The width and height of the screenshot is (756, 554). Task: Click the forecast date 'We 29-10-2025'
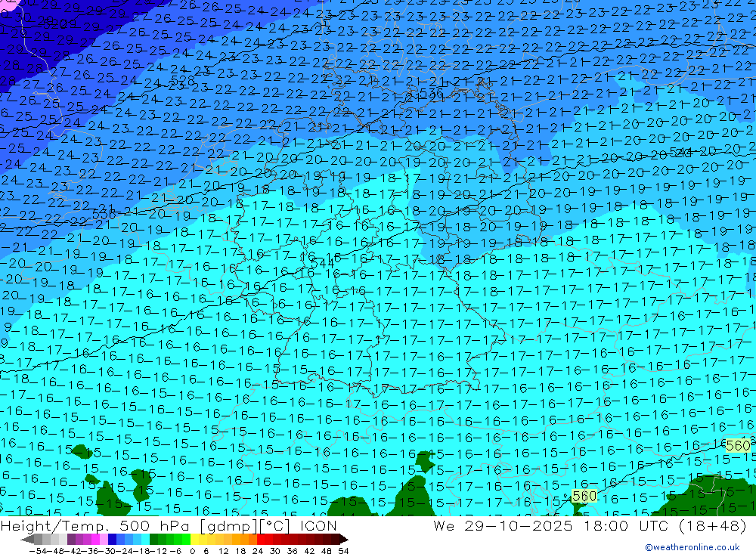(x=503, y=525)
